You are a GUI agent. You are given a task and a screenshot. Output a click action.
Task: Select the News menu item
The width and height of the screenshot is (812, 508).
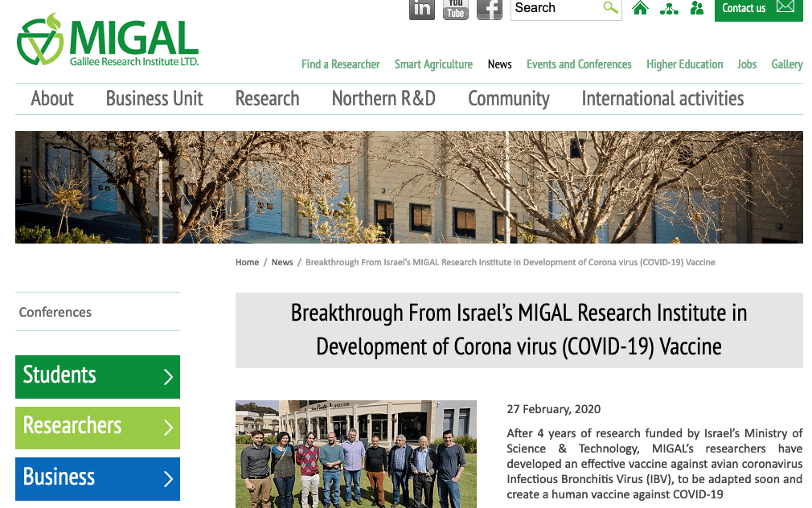pos(500,64)
